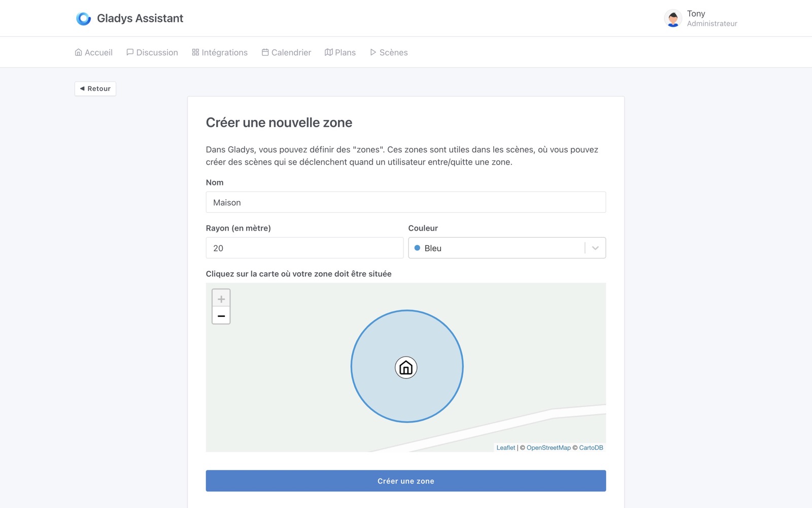
Task: Click the house marker on the map
Action: tap(406, 367)
